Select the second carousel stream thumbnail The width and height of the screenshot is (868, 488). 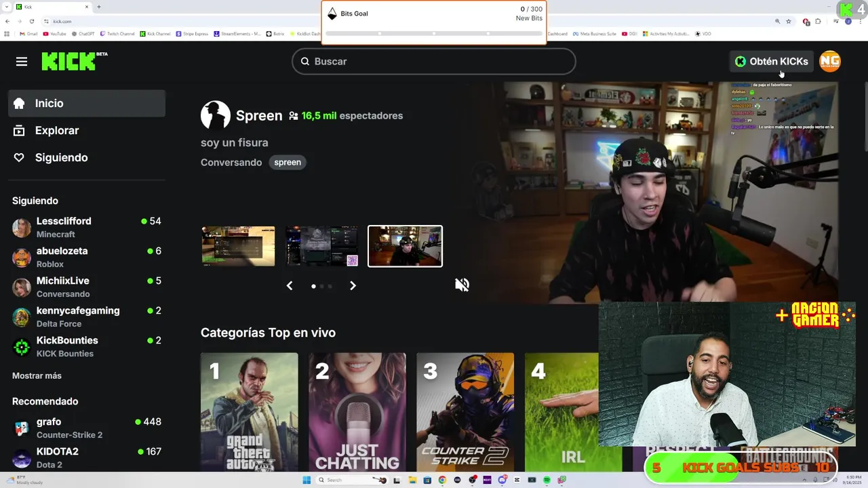[321, 246]
